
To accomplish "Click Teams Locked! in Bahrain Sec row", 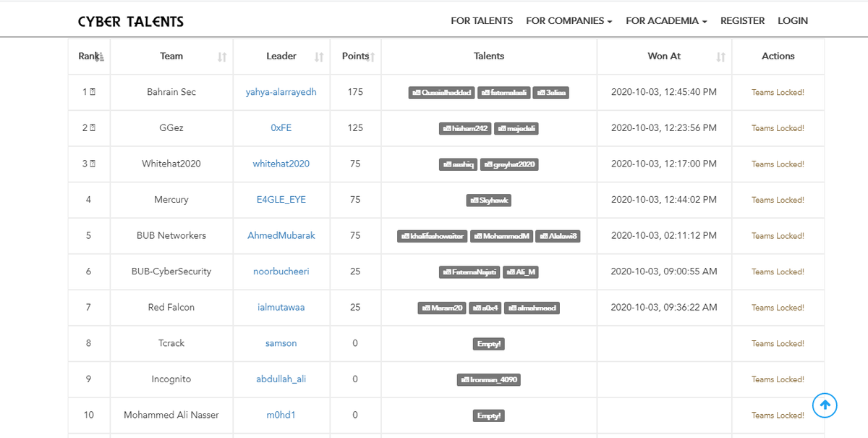I will [x=778, y=92].
